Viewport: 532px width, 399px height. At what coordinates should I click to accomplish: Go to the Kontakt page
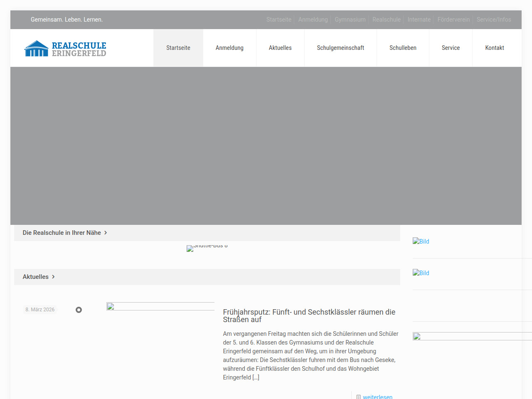[x=495, y=48]
